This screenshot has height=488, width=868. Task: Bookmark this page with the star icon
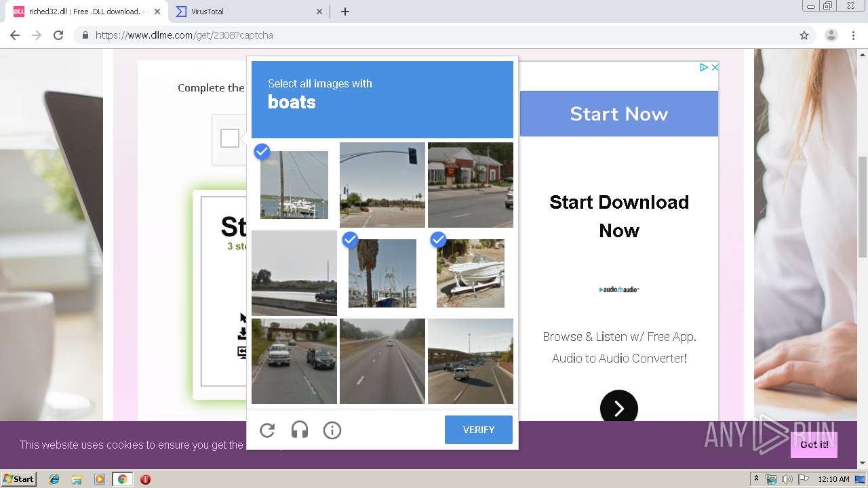tap(804, 35)
